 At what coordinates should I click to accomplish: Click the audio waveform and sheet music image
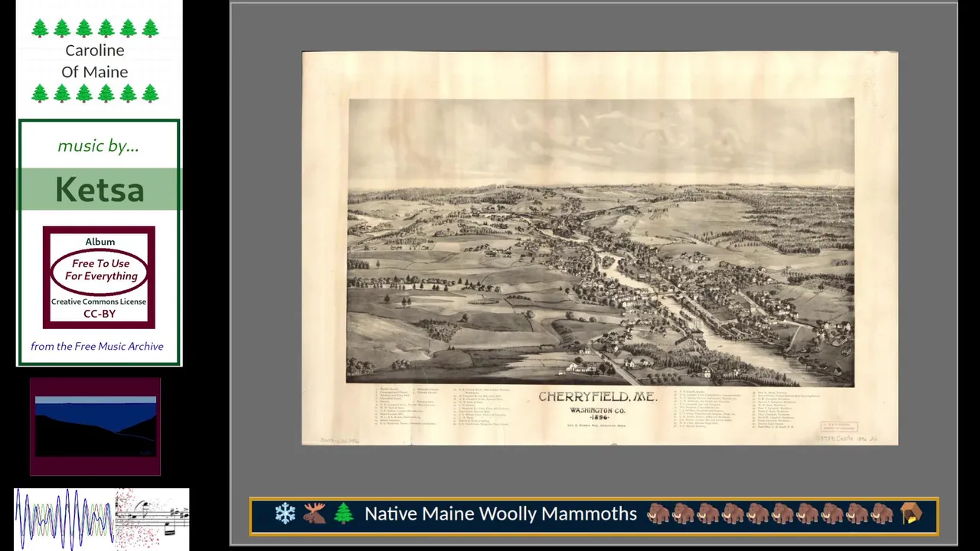tap(102, 518)
